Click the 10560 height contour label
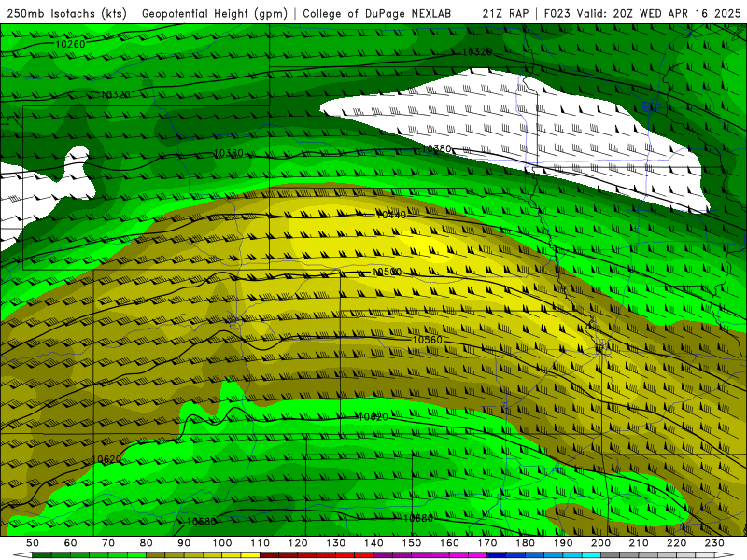Image resolution: width=747 pixels, height=560 pixels. [x=428, y=340]
